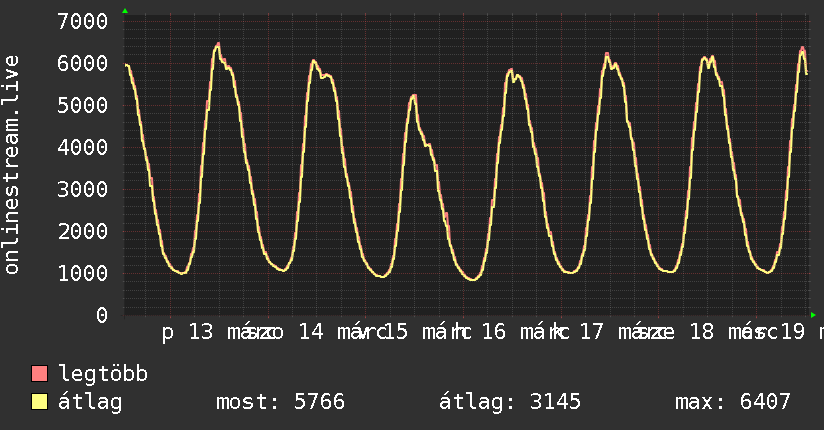Click the átlag: 3145 statistic
The width and height of the screenshot is (824, 430).
[510, 402]
